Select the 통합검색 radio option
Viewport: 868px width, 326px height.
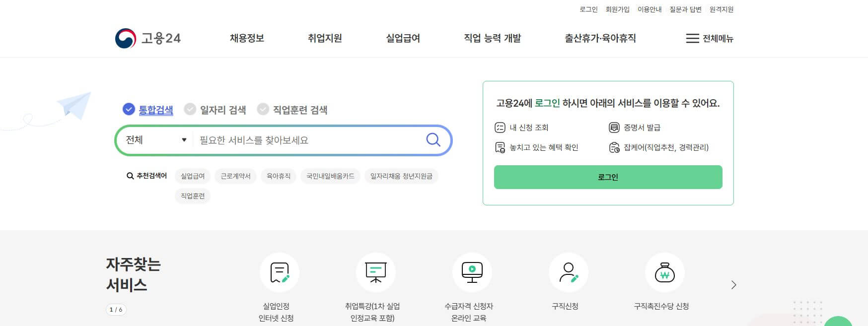[x=129, y=109]
